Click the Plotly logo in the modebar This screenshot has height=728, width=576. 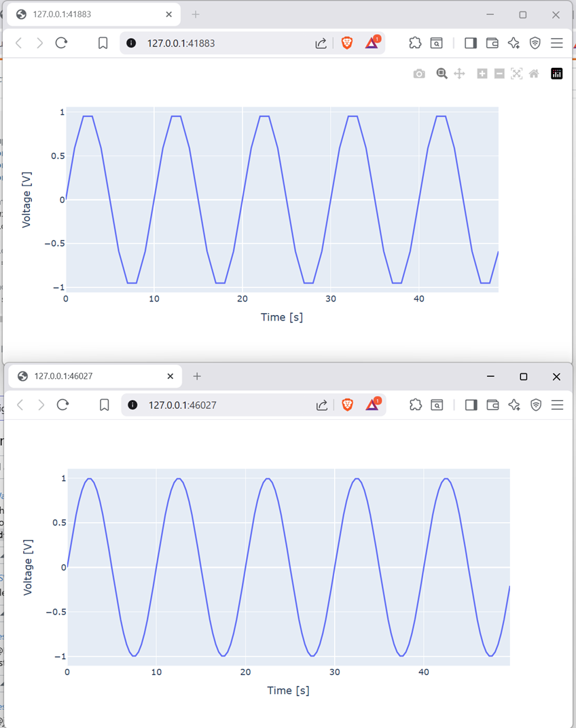pos(557,73)
